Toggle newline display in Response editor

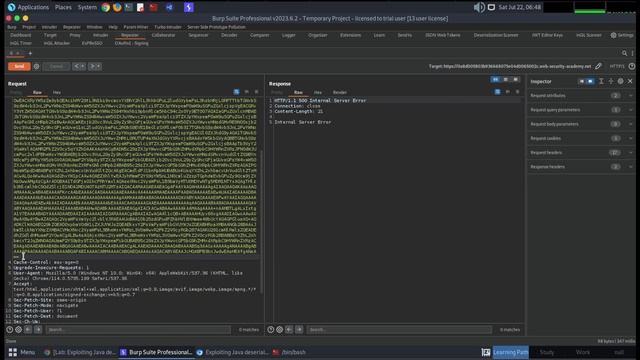click(508, 92)
